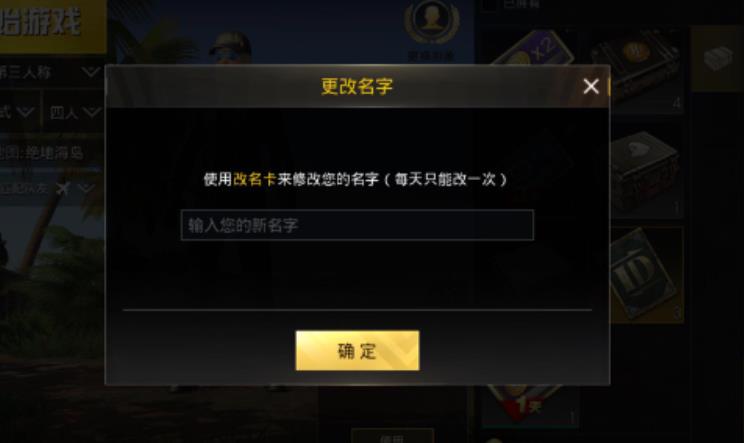Expand the 第三人称 perspective dropdown

(51, 73)
